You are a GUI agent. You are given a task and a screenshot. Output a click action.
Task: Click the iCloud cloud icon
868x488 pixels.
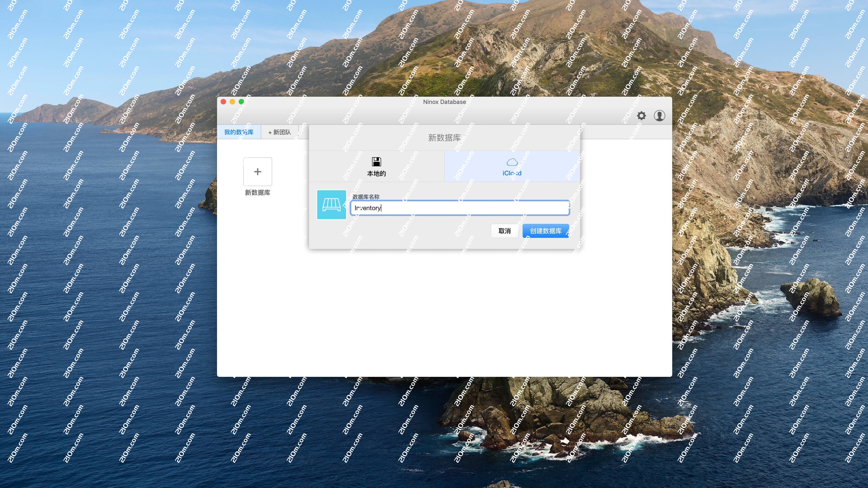pos(512,162)
